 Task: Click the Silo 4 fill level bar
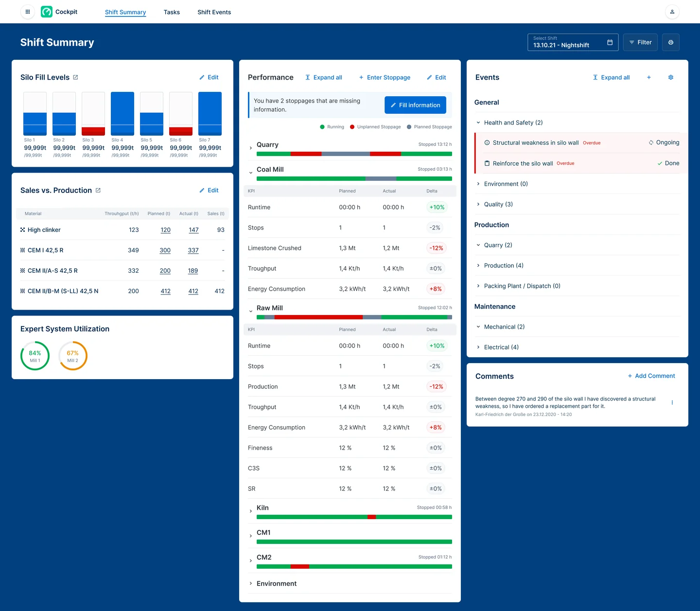point(122,114)
